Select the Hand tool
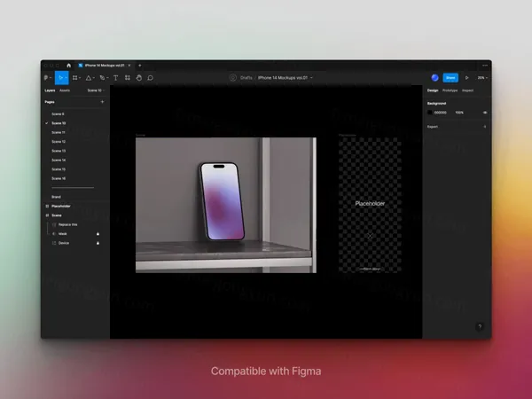This screenshot has width=532, height=399. click(139, 78)
